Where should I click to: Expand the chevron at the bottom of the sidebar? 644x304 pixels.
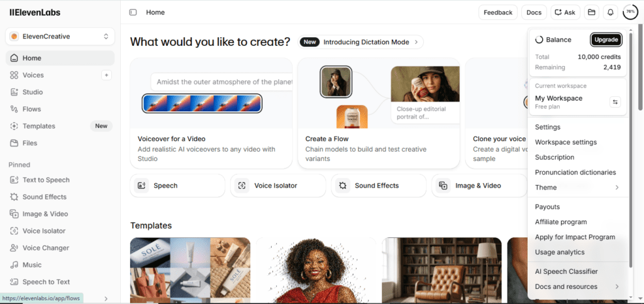tap(106, 299)
